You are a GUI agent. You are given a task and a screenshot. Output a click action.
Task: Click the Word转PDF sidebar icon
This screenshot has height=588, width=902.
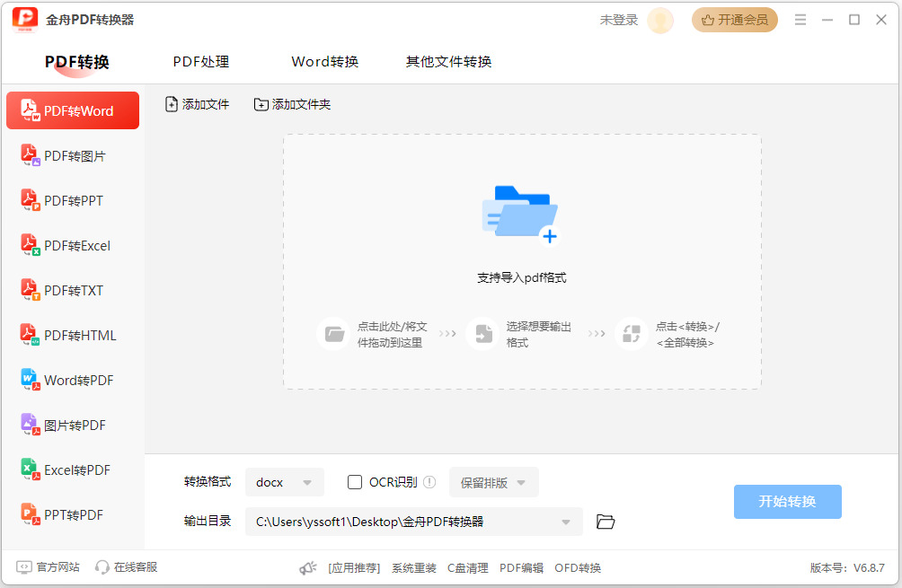tap(30, 380)
